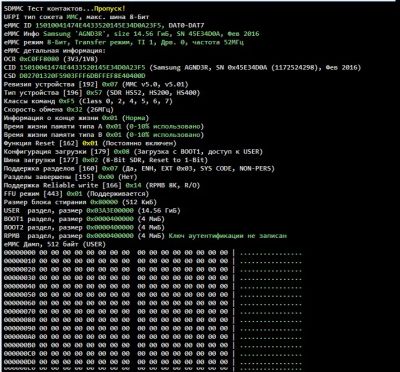The width and height of the screenshot is (400, 372).
Task: Click '(Постоянно включен)' reset status text
Action: point(138,143)
